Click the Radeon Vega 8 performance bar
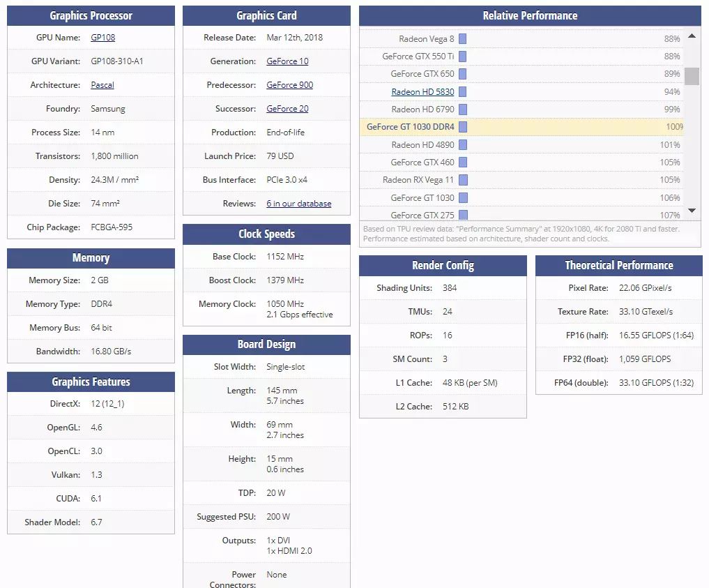This screenshot has height=588, width=709. pyautogui.click(x=463, y=39)
